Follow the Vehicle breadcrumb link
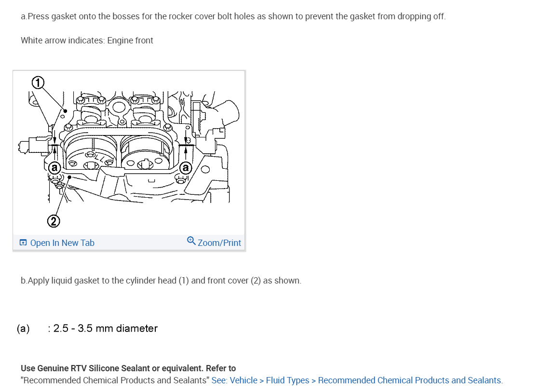 [244, 380]
